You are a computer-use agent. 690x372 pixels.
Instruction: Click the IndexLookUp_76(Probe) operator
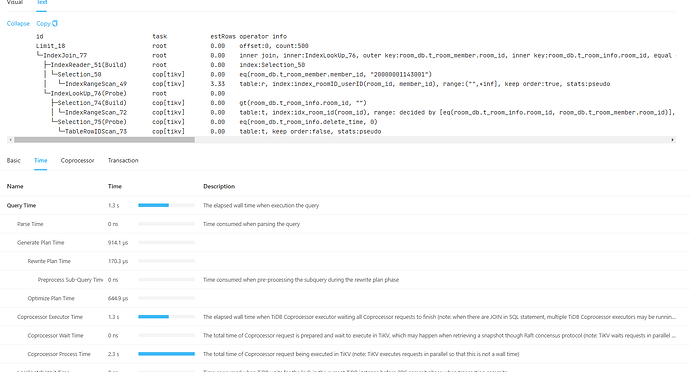88,93
